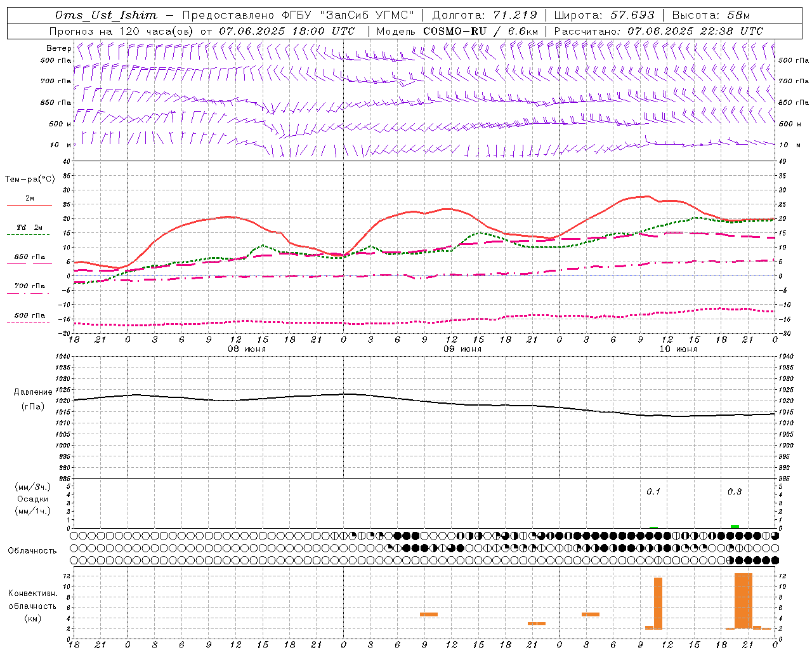Click the Модель COSMO-RU / 6.6км label
The width and height of the screenshot is (812, 650).
tap(457, 31)
